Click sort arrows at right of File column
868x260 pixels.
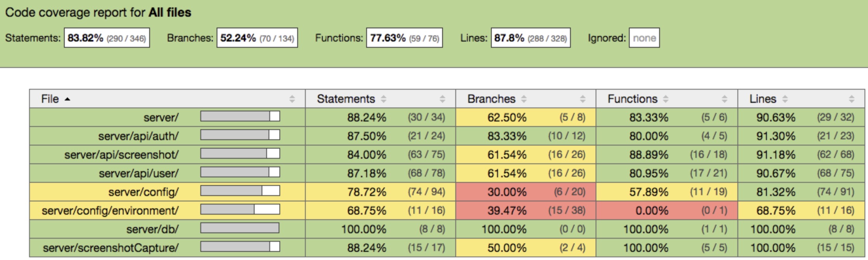coord(292,99)
